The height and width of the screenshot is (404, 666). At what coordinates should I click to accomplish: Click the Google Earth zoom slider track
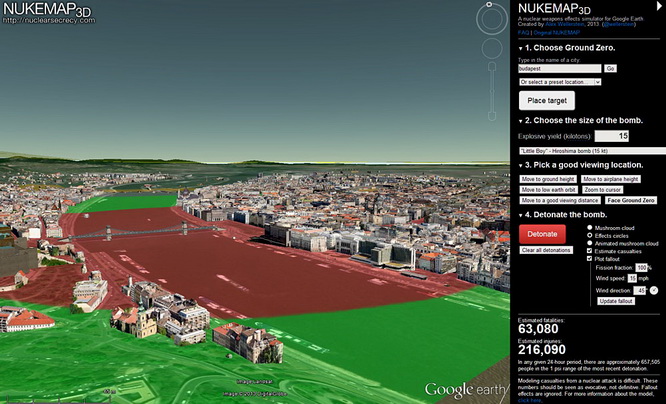492,91
